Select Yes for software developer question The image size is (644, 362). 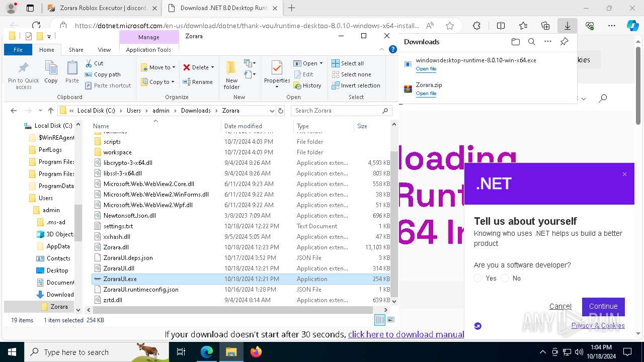tap(478, 278)
